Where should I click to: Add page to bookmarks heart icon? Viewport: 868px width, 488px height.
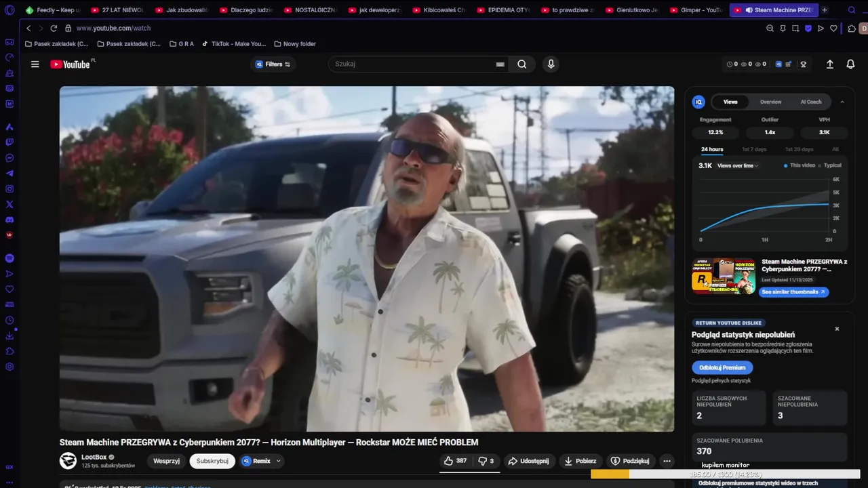[833, 28]
